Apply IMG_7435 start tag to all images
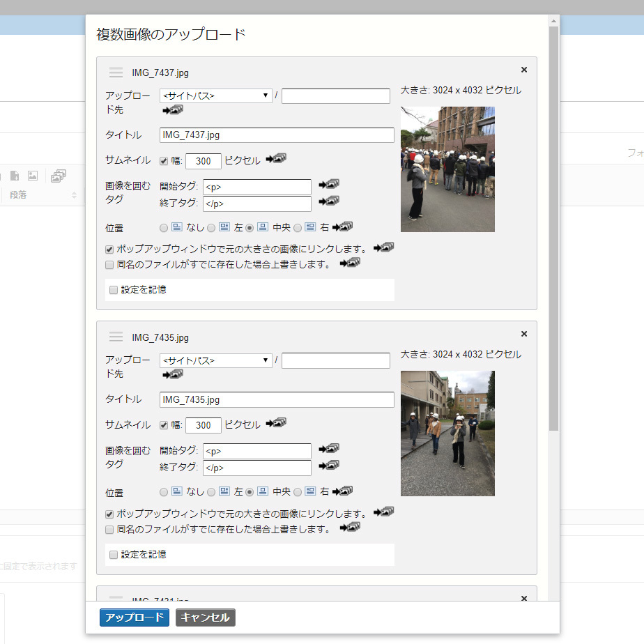Screen dimensions: 644x644 pos(329,449)
